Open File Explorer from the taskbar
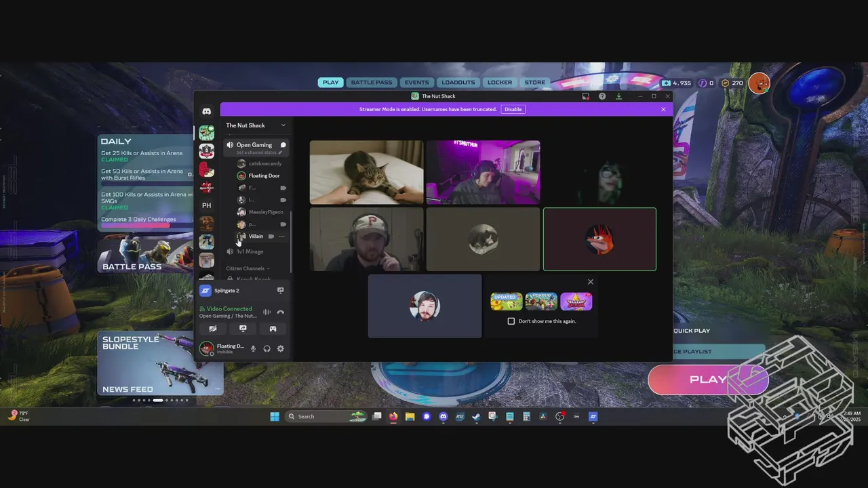868x488 pixels. pyautogui.click(x=410, y=416)
